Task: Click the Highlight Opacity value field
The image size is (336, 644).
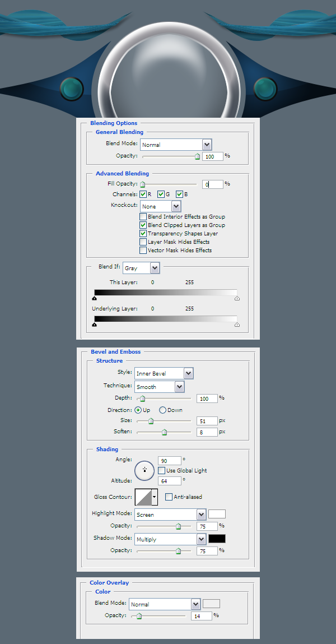Action: [x=207, y=526]
